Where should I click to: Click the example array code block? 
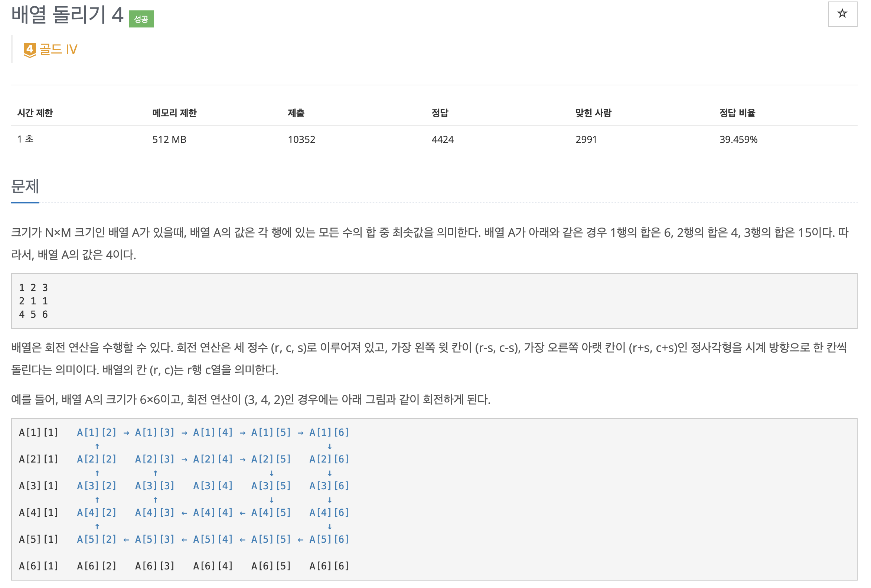[x=434, y=301]
